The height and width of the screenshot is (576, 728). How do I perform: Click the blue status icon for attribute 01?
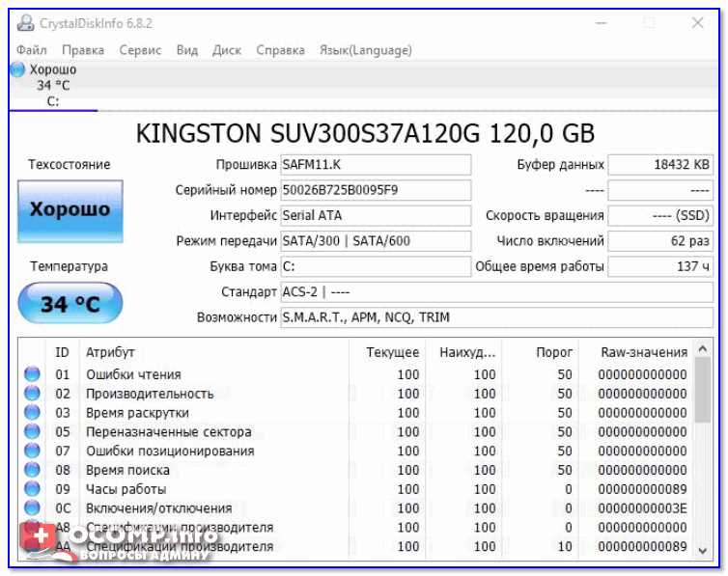[x=32, y=374]
